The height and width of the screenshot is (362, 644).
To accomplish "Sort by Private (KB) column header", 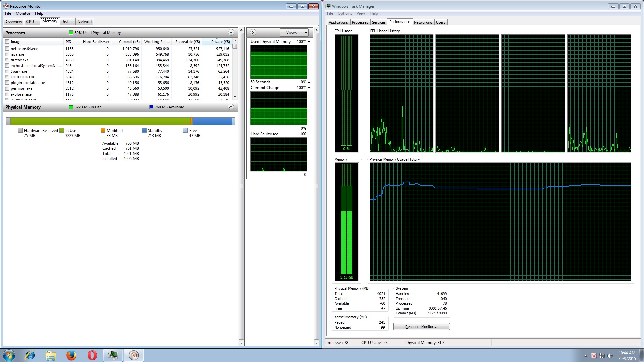I will (x=217, y=42).
